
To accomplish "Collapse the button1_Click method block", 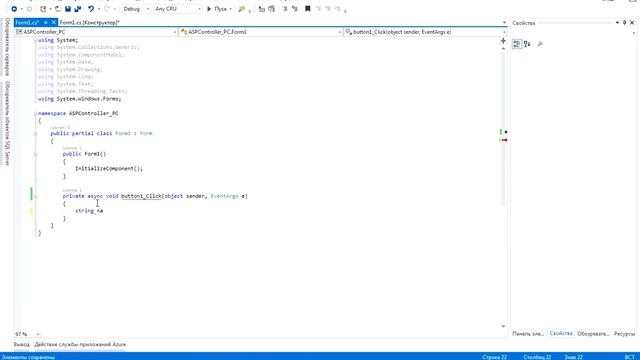I will (x=36, y=196).
